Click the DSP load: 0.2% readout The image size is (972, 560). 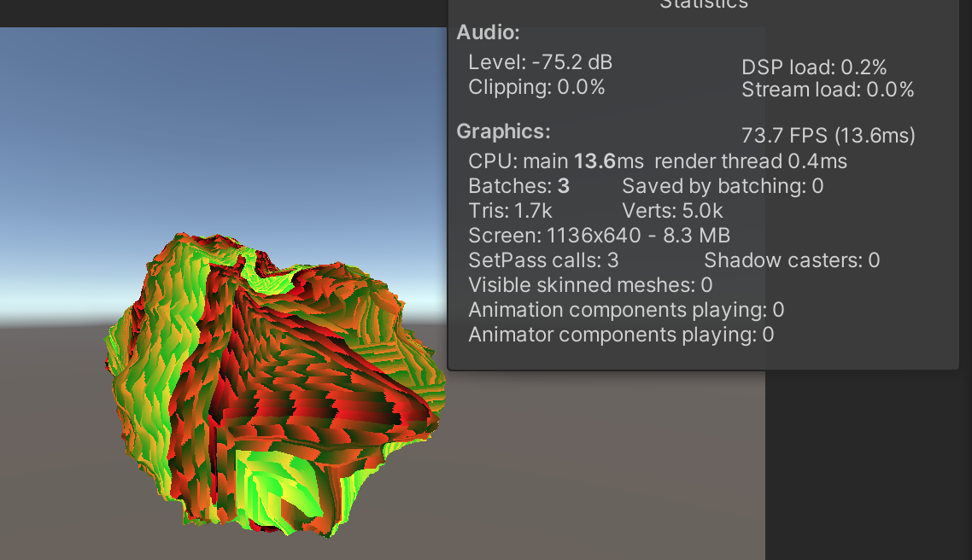813,67
